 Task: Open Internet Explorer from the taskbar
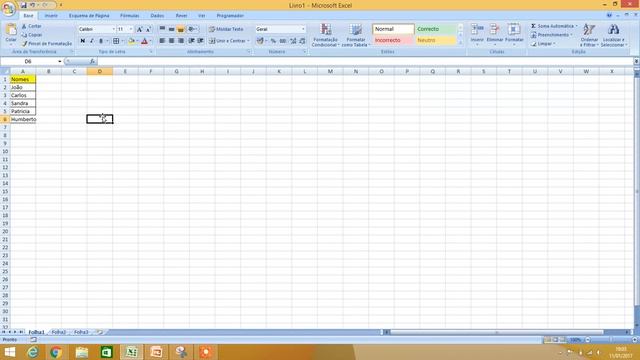32,352
